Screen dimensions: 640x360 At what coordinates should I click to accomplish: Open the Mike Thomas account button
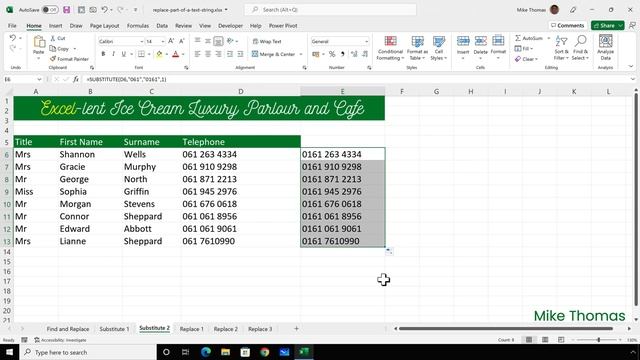click(538, 9)
